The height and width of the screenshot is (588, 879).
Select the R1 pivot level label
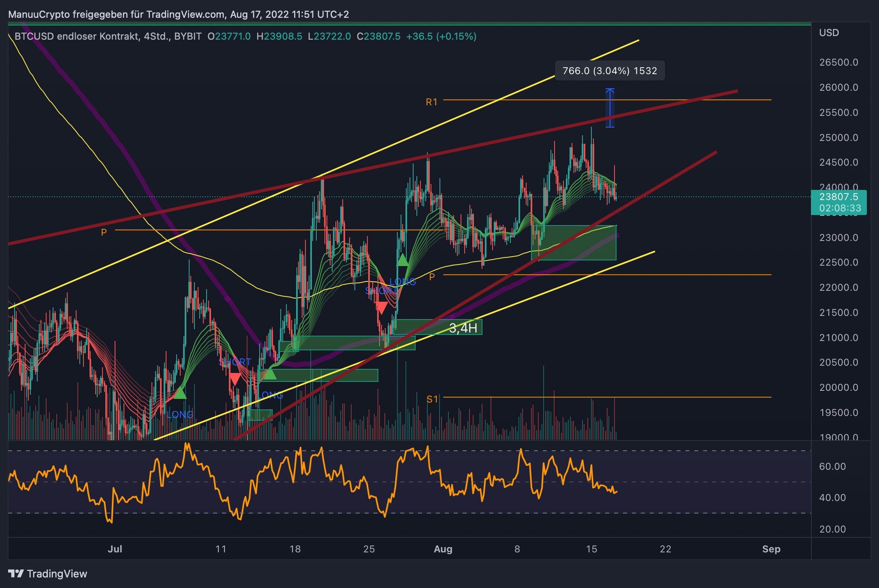click(432, 102)
